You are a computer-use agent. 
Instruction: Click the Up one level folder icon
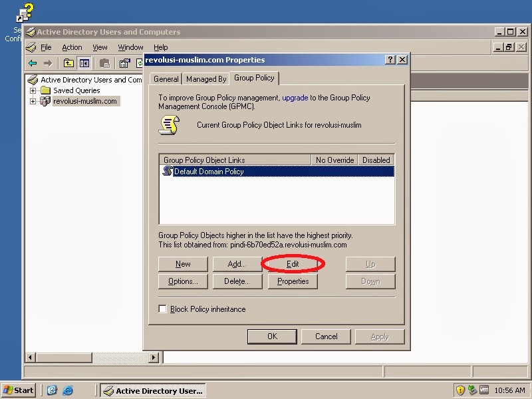[68, 63]
